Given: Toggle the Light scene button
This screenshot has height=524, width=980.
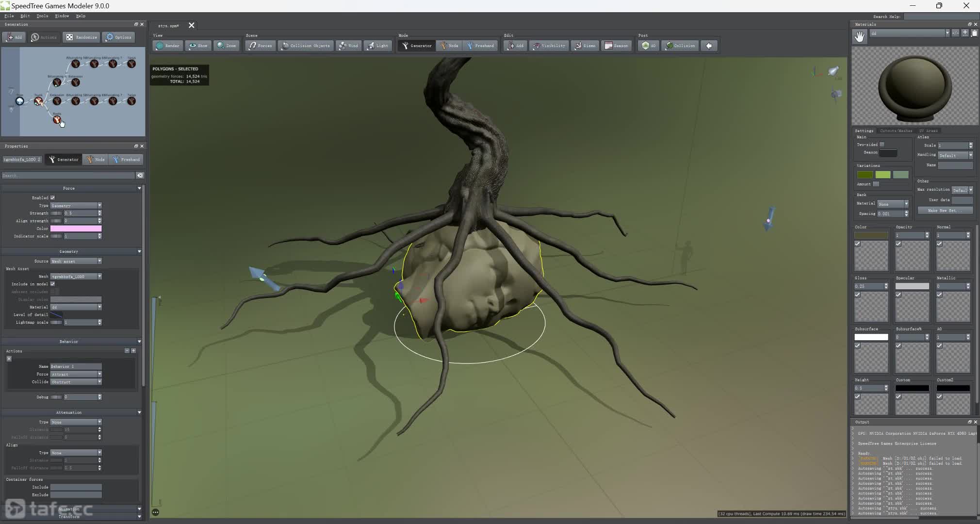Looking at the screenshot, I should click(x=378, y=46).
